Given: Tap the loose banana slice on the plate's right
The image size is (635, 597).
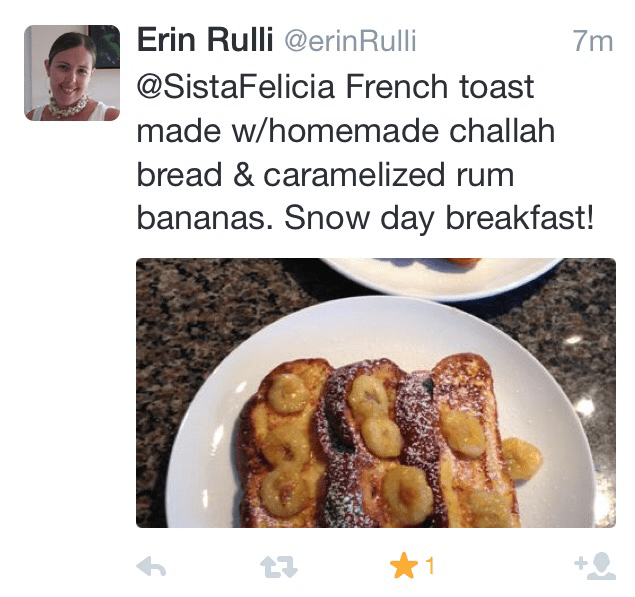Looking at the screenshot, I should click(x=521, y=457).
